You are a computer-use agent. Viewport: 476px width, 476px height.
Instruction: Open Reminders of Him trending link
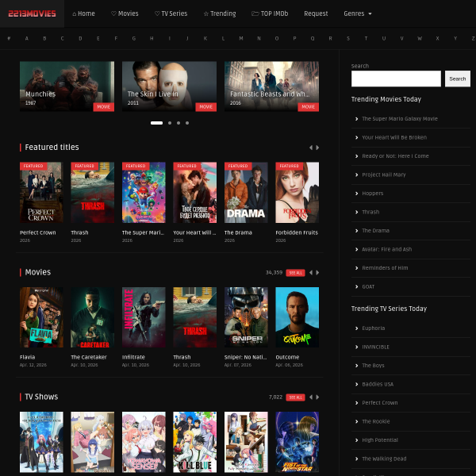(385, 268)
